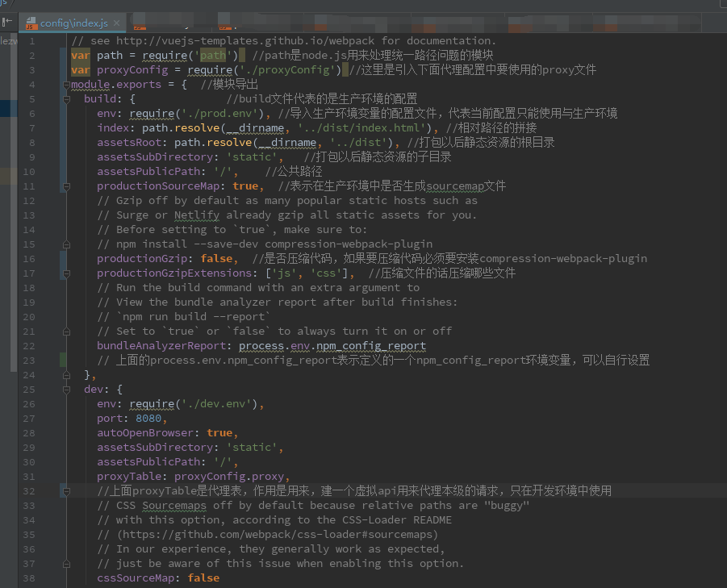Image resolution: width=727 pixels, height=588 pixels.
Task: Click the green change marker beside line 23
Action: click(x=63, y=360)
